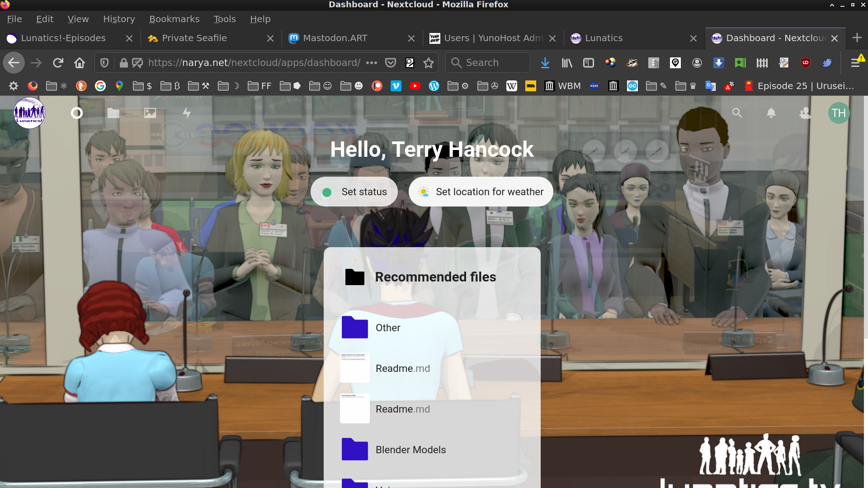This screenshot has width=868, height=488.
Task: Click Set status button
Action: 354,192
